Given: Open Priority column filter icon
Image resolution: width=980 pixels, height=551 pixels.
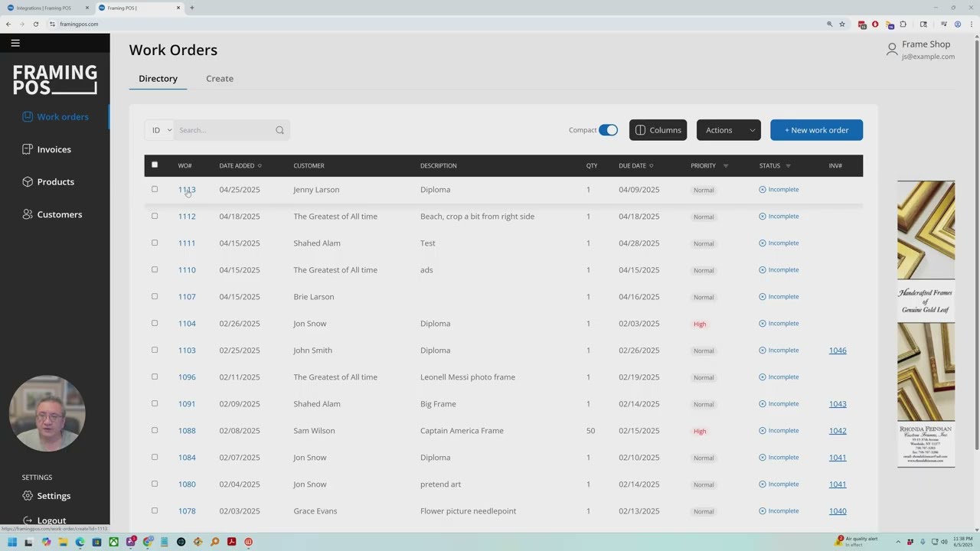Looking at the screenshot, I should point(726,166).
